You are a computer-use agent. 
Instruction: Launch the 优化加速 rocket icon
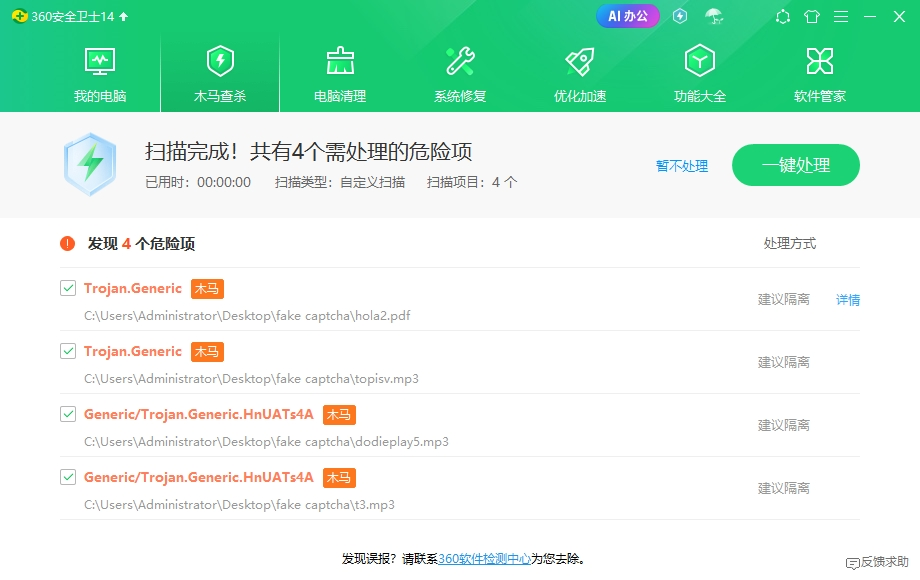point(580,62)
